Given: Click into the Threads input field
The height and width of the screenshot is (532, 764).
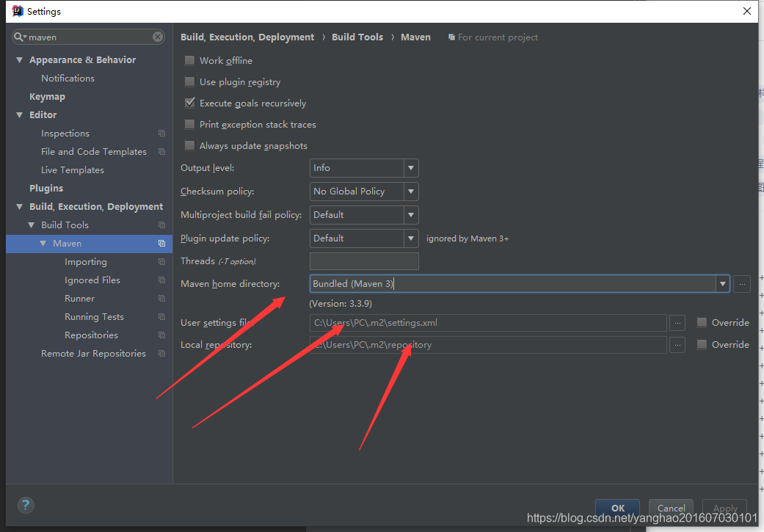Looking at the screenshot, I should point(364,261).
